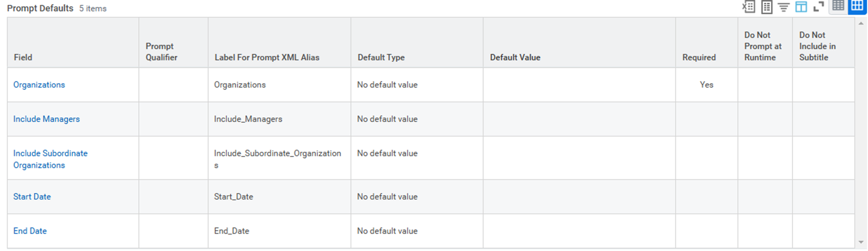Screen dimensions: 868x251
Task: Switch to the blue expanded grid view
Action: click(857, 6)
